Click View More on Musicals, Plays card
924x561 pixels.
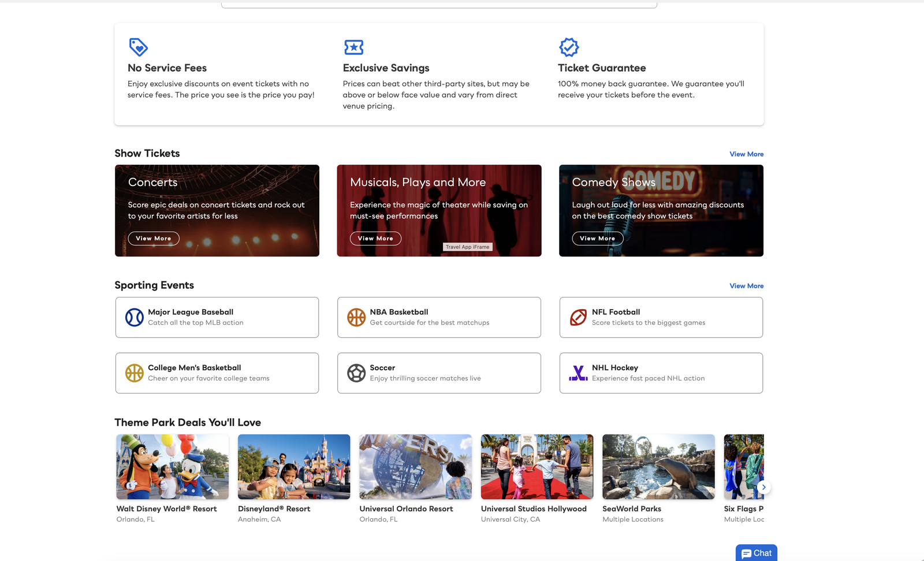[375, 238]
